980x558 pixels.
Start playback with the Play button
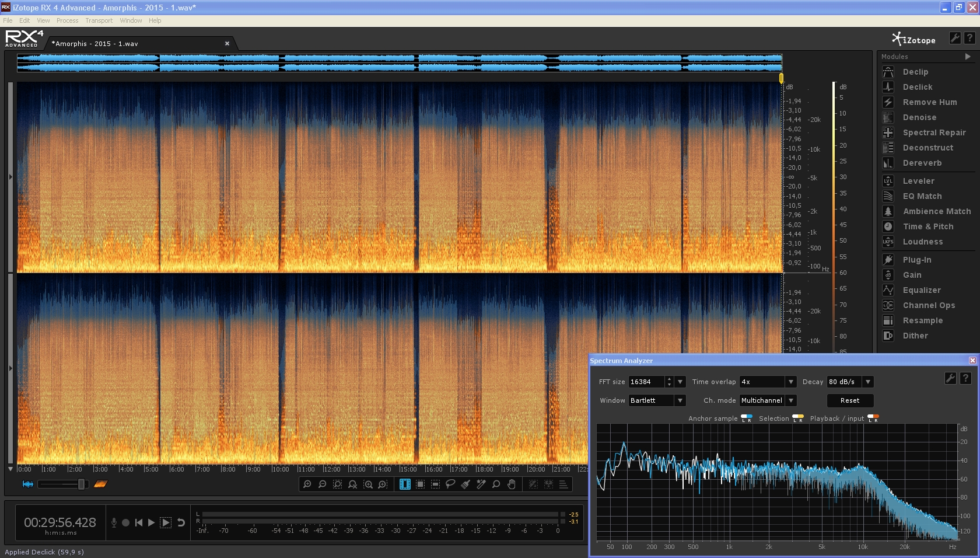(151, 522)
